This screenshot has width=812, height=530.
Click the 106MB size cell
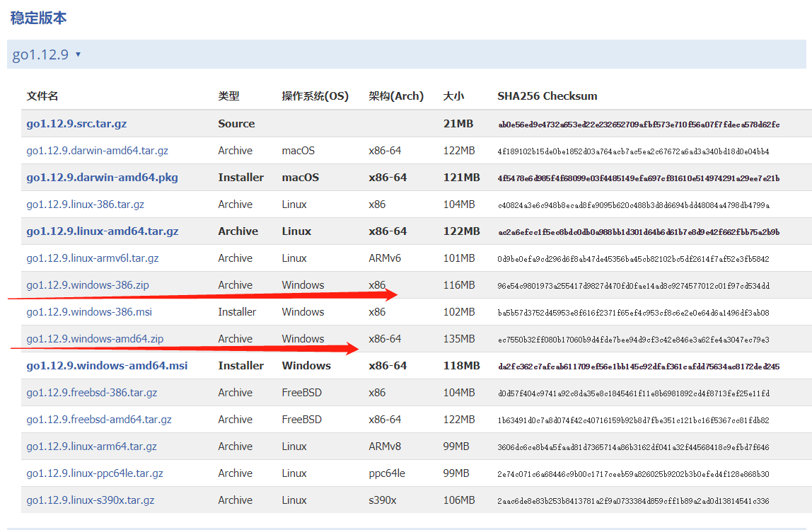459,501
